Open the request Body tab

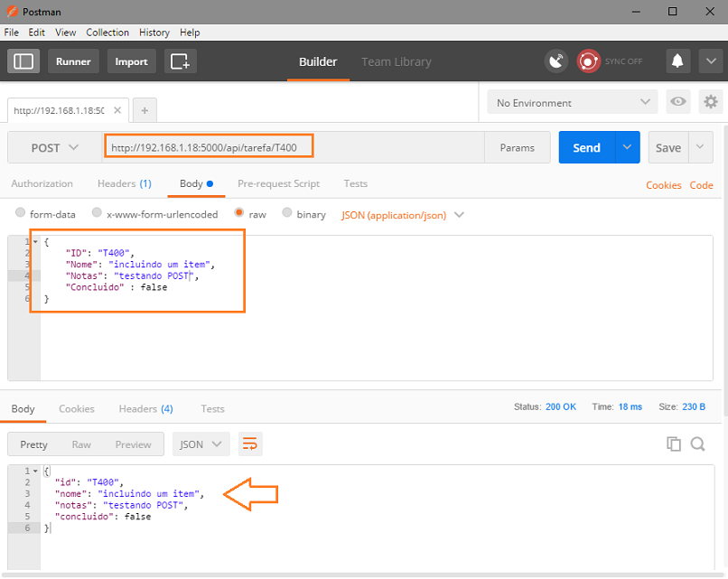196,183
